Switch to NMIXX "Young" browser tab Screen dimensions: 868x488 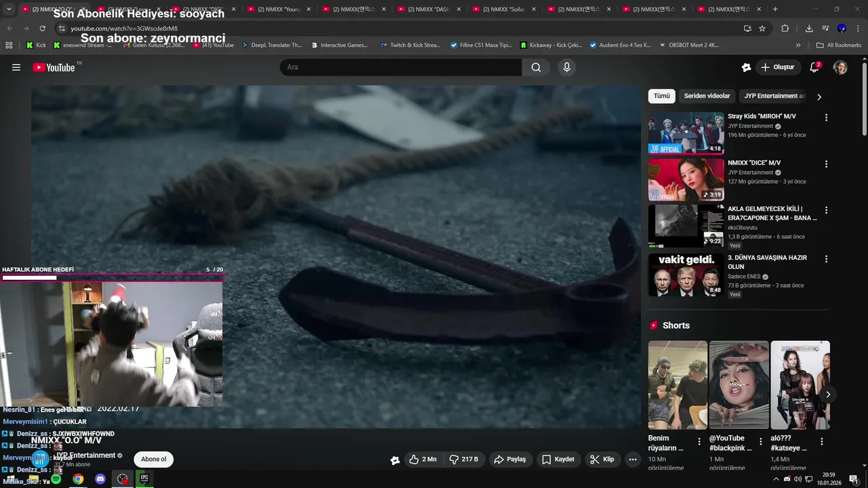coord(278,9)
